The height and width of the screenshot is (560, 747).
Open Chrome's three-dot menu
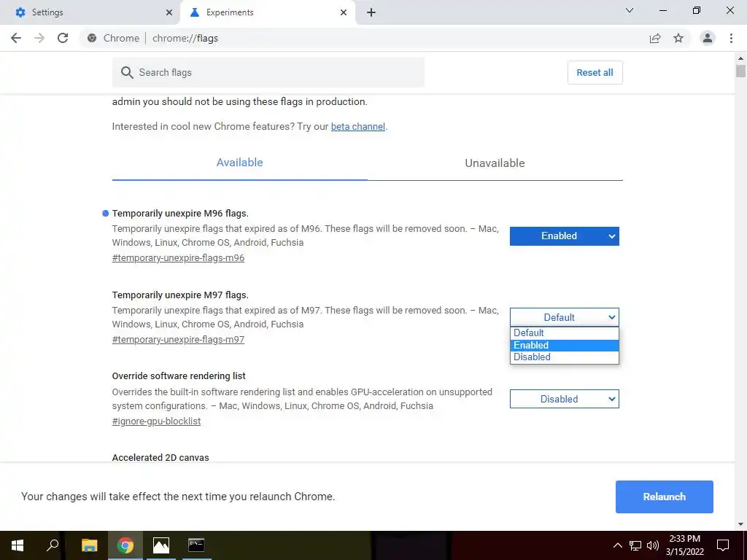[x=731, y=38]
